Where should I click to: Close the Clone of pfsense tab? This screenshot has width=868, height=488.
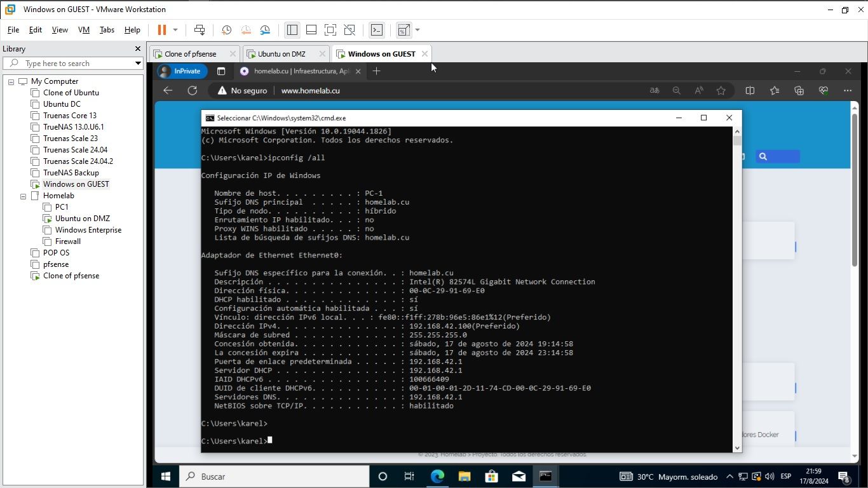233,54
